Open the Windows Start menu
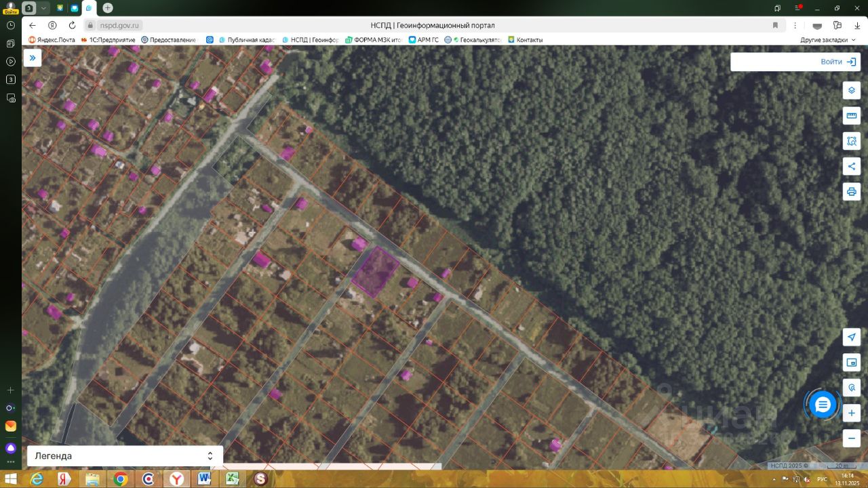 11,479
